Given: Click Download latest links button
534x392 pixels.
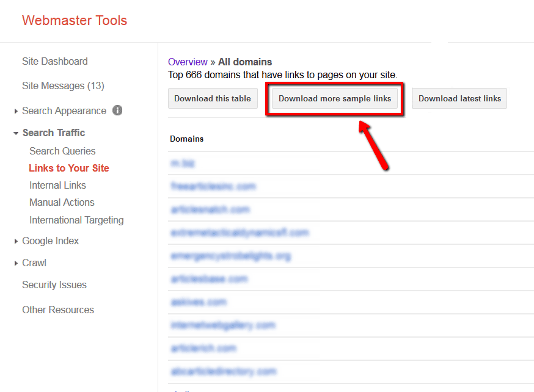Looking at the screenshot, I should [x=459, y=98].
